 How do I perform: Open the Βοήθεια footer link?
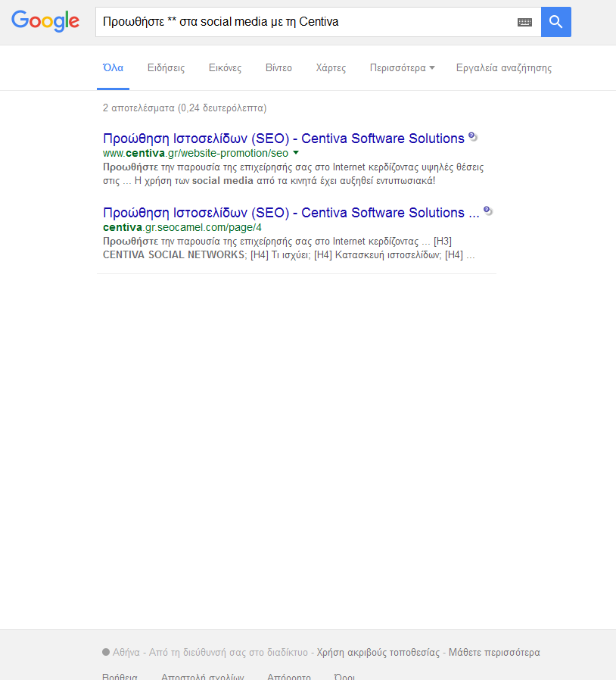(x=120, y=676)
